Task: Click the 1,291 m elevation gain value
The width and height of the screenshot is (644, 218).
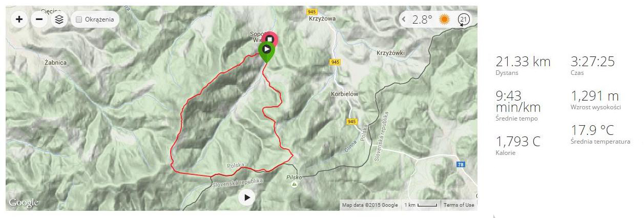Action: click(594, 96)
